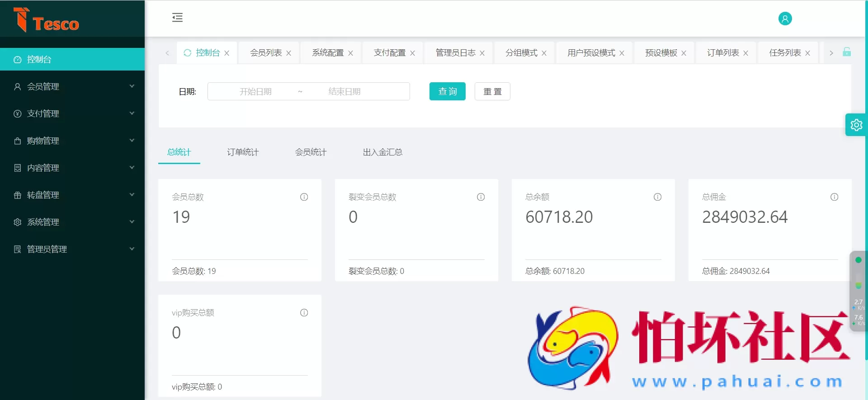Click the info icon on vip购买总额 card
This screenshot has width=868, height=400.
click(x=304, y=313)
